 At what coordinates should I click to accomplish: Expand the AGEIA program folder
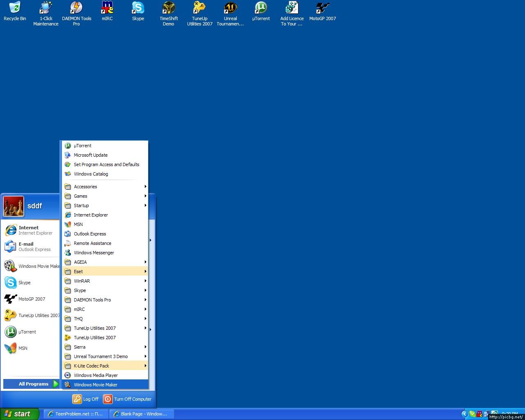pyautogui.click(x=105, y=262)
